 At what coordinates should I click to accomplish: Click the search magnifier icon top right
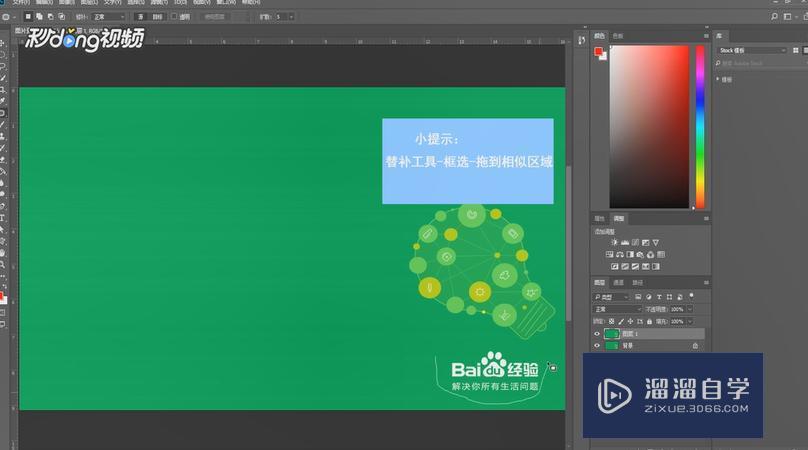coord(774,17)
